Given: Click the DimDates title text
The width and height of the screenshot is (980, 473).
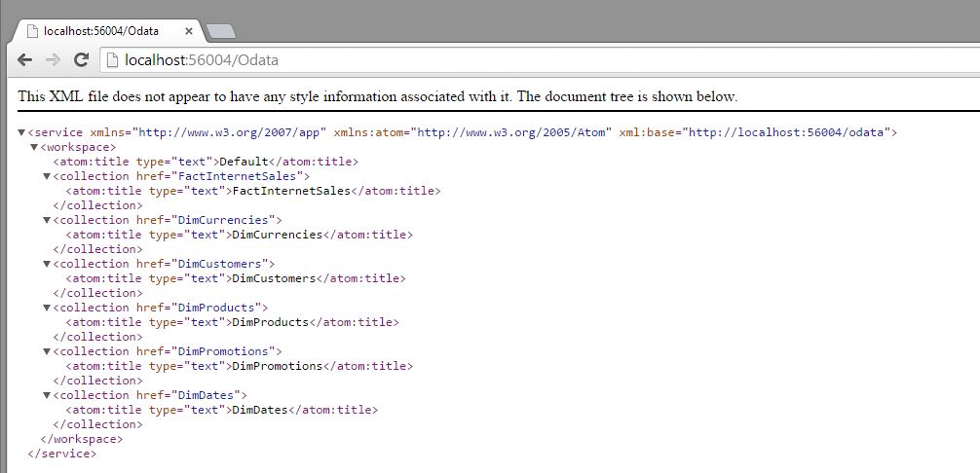Looking at the screenshot, I should pos(259,410).
